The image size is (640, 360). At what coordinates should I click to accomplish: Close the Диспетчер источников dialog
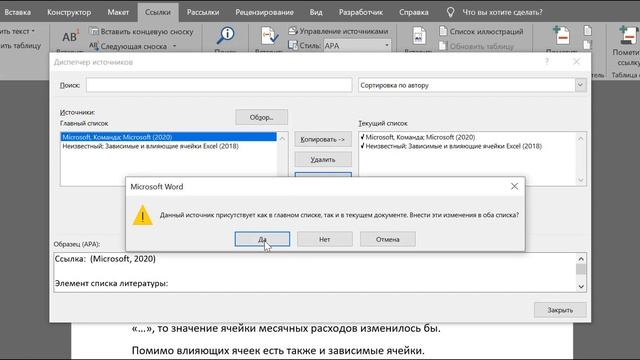click(576, 62)
